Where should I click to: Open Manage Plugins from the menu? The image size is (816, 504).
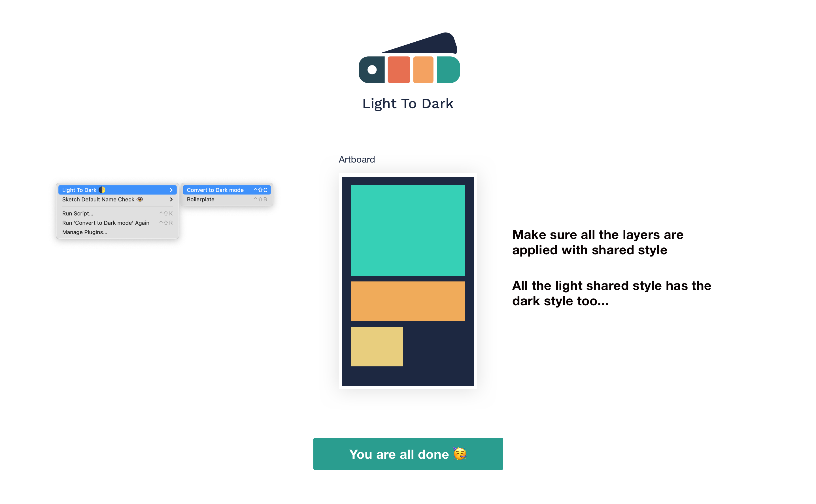(84, 232)
